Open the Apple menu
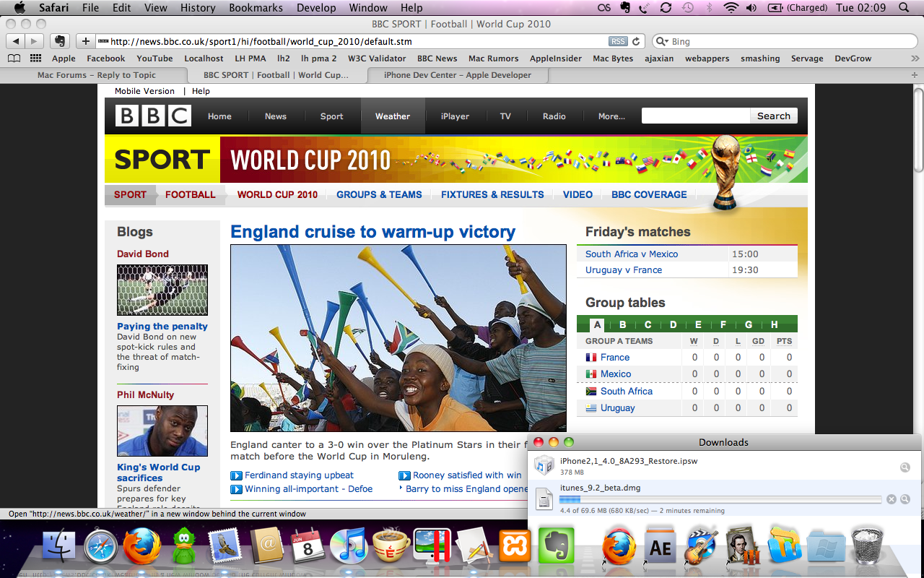The image size is (924, 578). pyautogui.click(x=19, y=8)
